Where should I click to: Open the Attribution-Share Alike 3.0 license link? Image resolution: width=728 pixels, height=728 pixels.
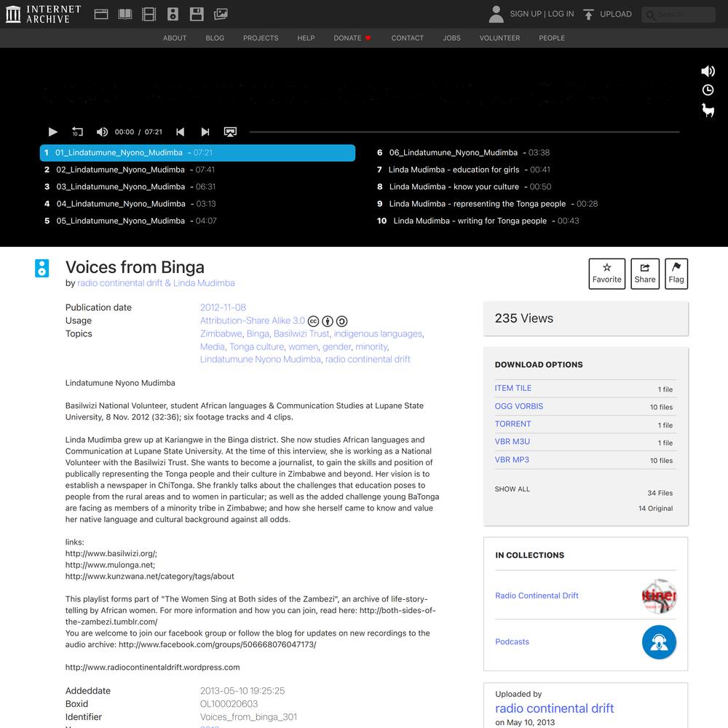pos(253,321)
